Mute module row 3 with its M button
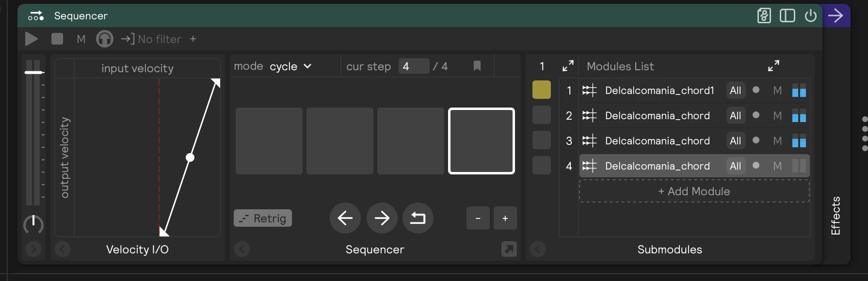This screenshot has width=868, height=281. 777,141
